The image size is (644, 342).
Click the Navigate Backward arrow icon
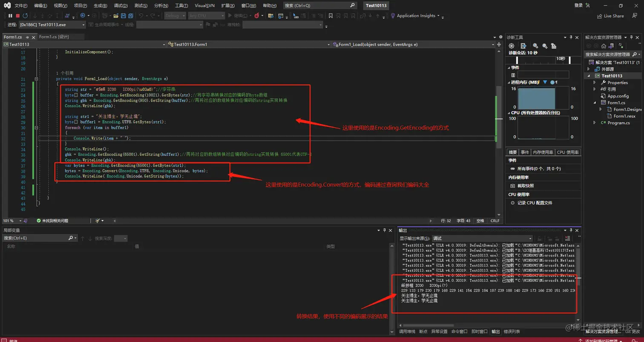click(x=83, y=16)
